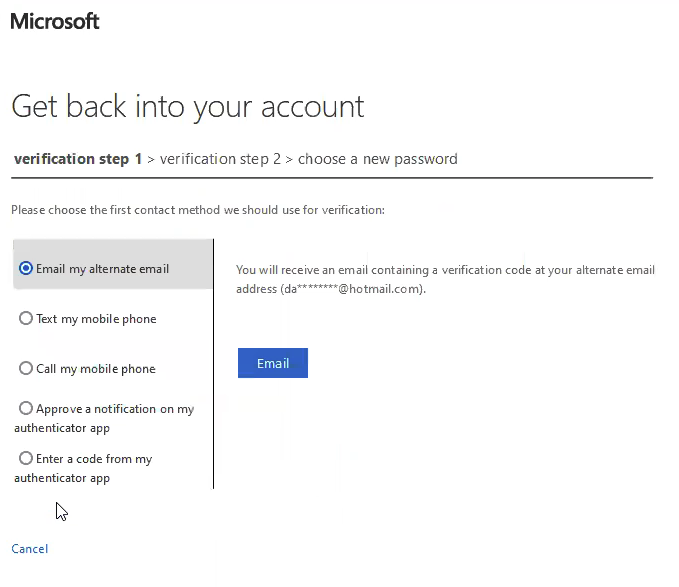
Task: Click the verification step 2 breadcrumb
Action: click(x=220, y=159)
